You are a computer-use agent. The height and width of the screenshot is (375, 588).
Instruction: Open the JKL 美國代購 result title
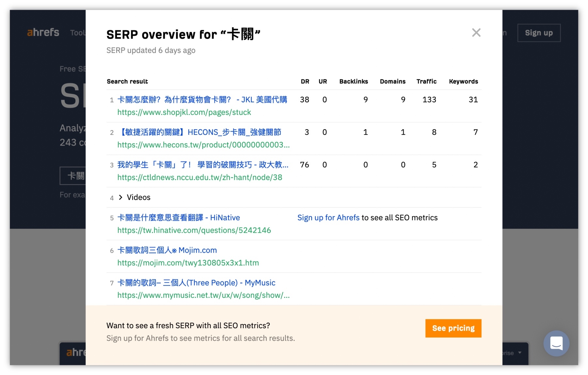click(202, 100)
